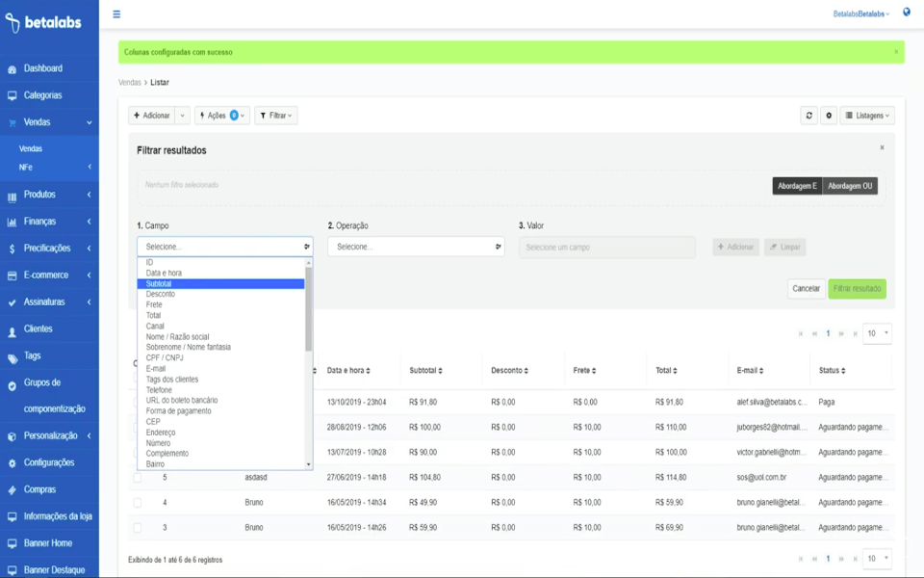This screenshot has height=578, width=924.
Task: Choose Abordagem OU filter mode
Action: click(x=850, y=186)
